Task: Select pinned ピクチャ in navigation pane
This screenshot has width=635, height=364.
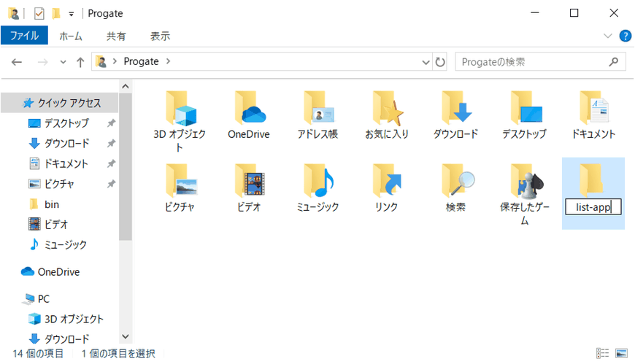Action: (60, 184)
